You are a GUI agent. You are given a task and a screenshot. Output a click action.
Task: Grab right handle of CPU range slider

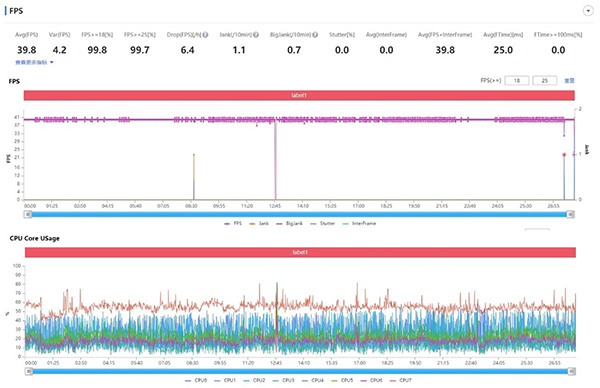coord(572,371)
